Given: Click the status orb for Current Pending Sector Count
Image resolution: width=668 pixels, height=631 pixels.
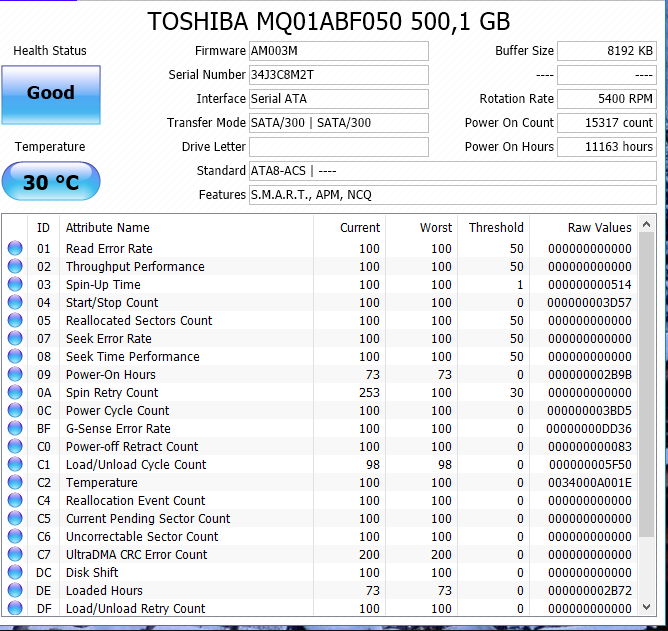Looking at the screenshot, I should click(x=15, y=518).
